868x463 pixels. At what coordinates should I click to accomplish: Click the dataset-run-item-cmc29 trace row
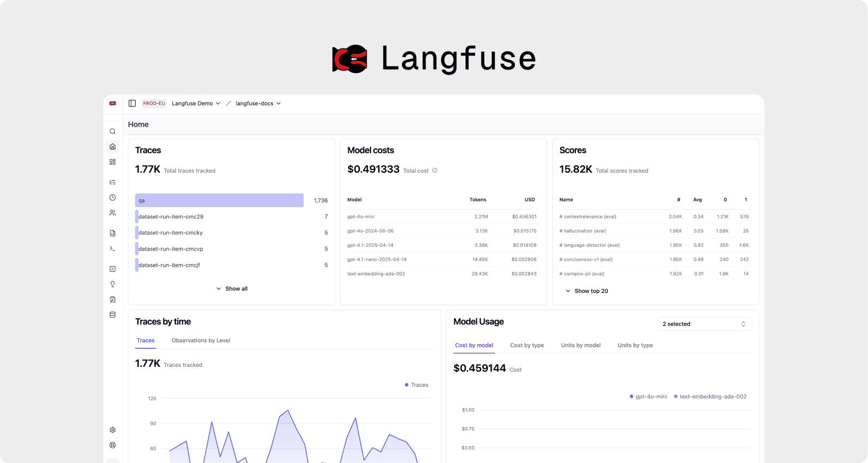231,217
